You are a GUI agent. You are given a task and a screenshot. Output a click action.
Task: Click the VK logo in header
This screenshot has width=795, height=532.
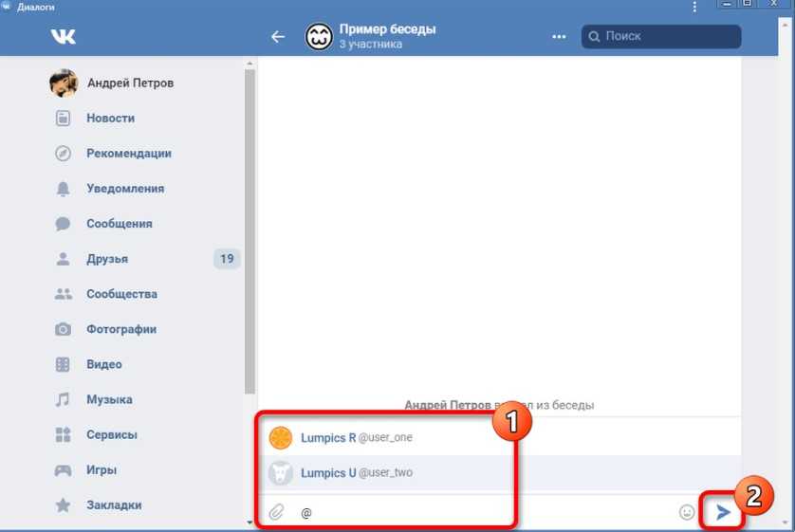pos(64,37)
